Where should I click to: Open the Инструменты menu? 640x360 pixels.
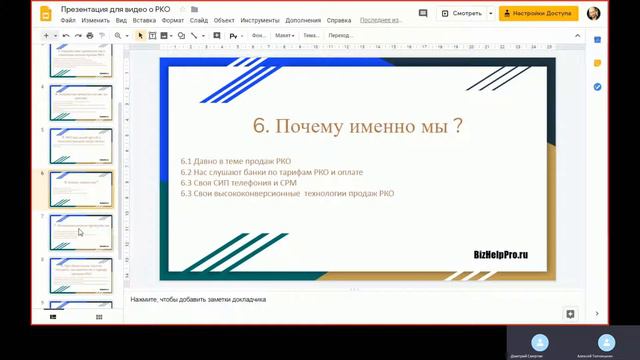(260, 20)
